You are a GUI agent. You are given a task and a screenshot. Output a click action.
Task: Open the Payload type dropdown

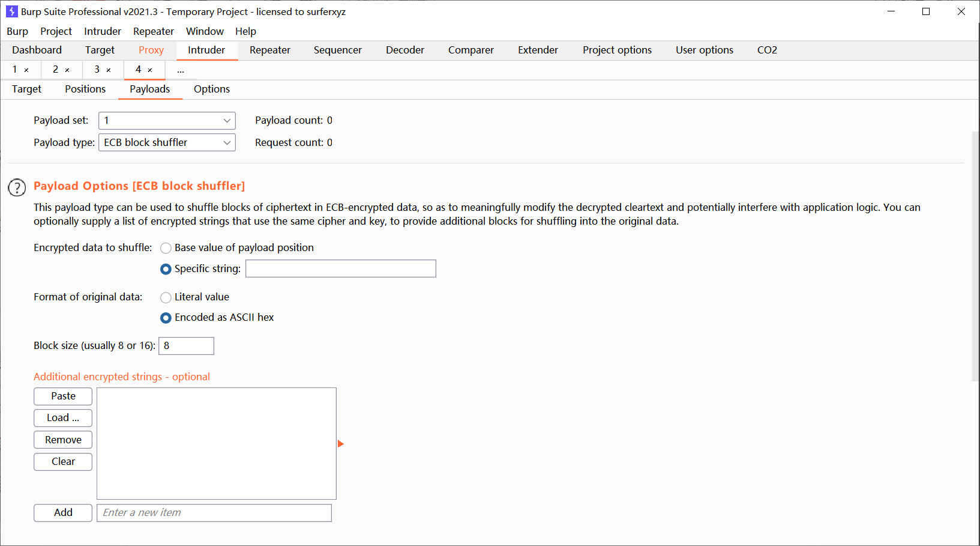coord(167,142)
